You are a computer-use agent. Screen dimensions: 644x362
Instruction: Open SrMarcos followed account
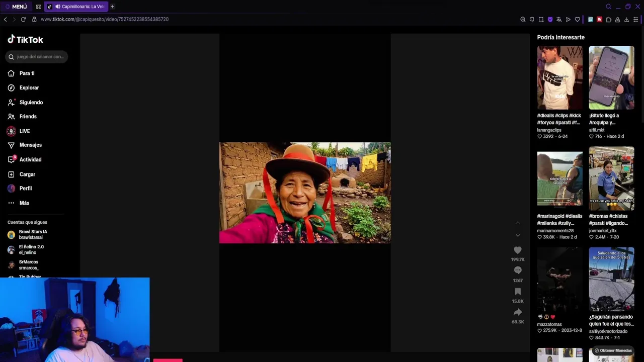[23, 265]
